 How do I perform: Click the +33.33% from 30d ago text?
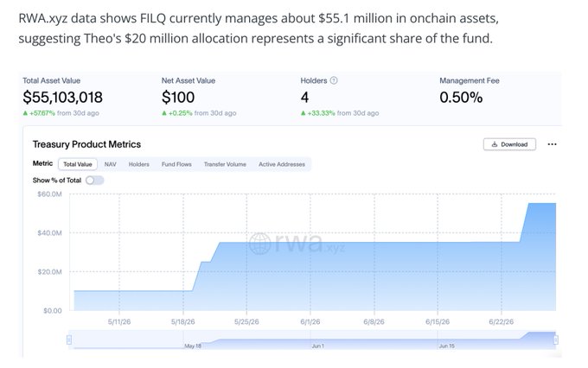pos(340,113)
